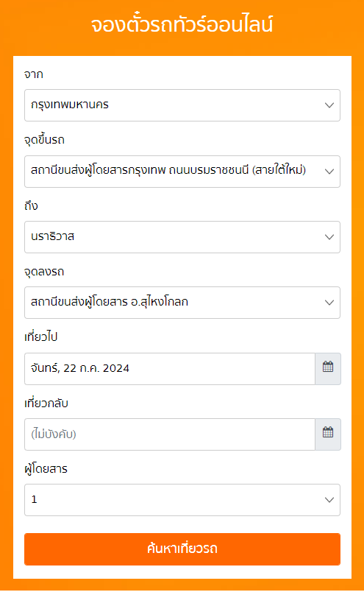Screen dimensions: 364x592
Task: Click the จุดขึ้นรถ boarding point label
Action: 44,140
